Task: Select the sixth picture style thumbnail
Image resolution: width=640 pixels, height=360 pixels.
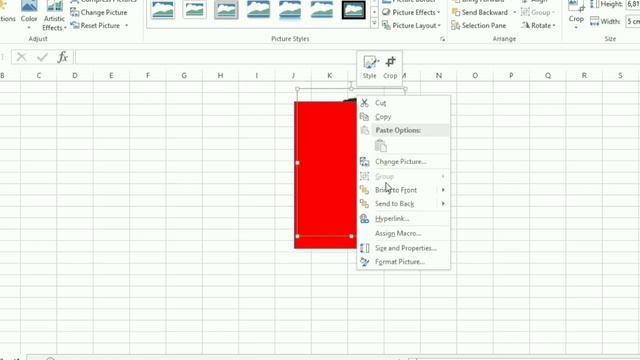Action: pyautogui.click(x=322, y=9)
